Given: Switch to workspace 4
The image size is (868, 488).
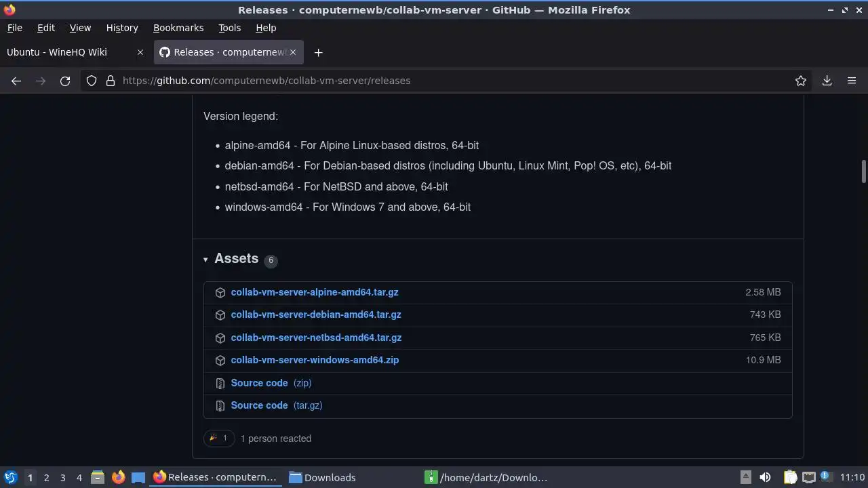Looking at the screenshot, I should click(79, 477).
